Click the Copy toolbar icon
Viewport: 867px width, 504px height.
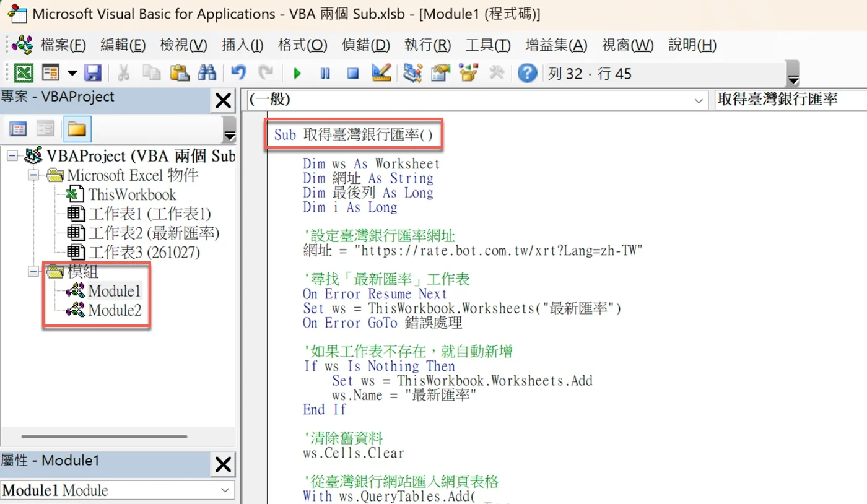[x=151, y=74]
